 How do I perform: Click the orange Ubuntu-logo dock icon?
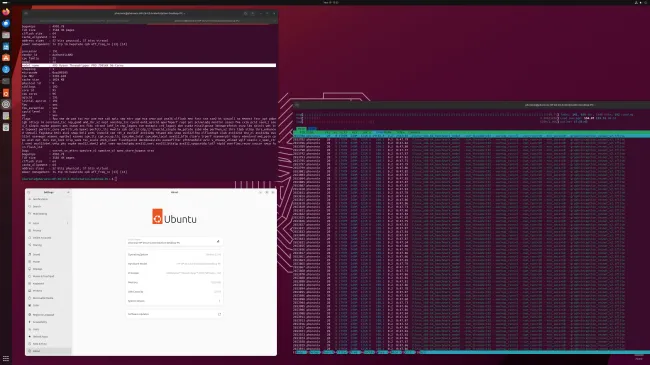6,93
